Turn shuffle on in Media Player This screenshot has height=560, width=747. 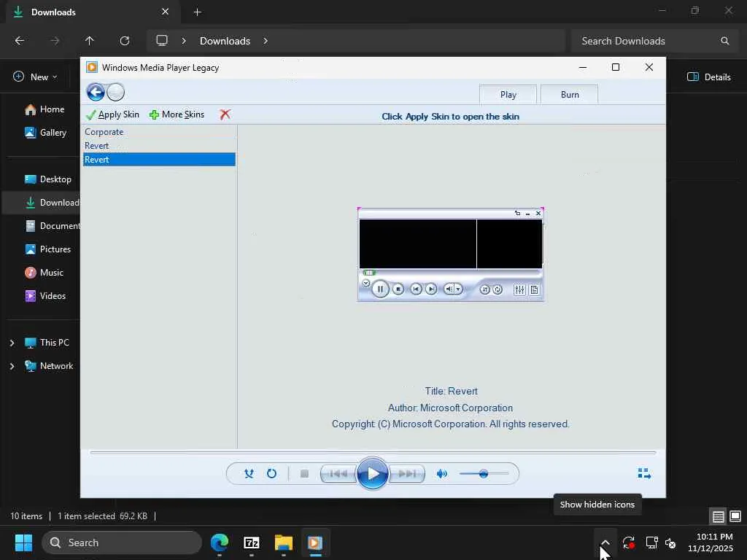click(x=249, y=474)
